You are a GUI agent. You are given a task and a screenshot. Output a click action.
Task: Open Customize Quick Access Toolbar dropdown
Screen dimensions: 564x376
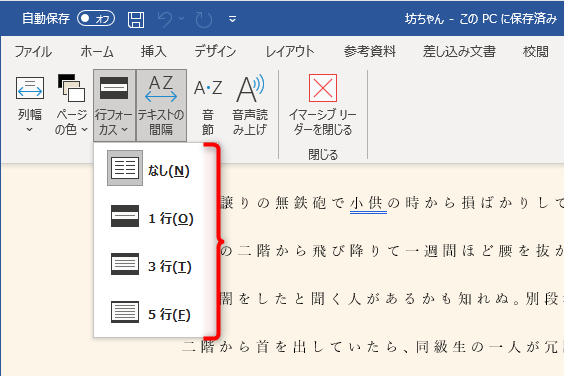[x=233, y=19]
